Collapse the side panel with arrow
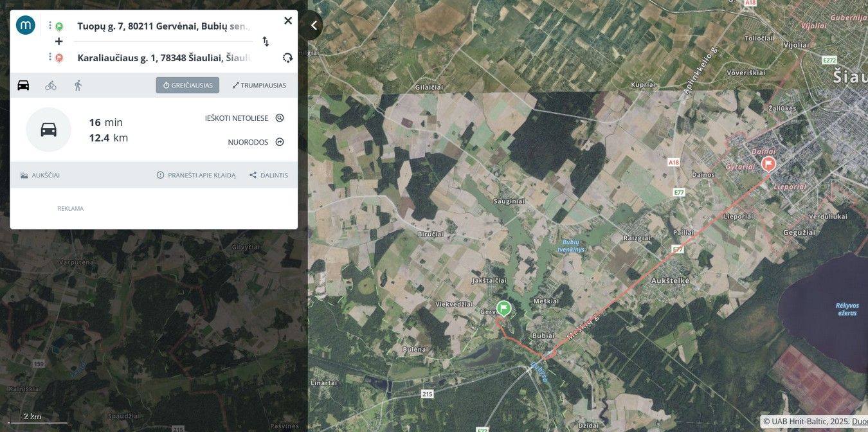The image size is (868, 432). pos(314,25)
